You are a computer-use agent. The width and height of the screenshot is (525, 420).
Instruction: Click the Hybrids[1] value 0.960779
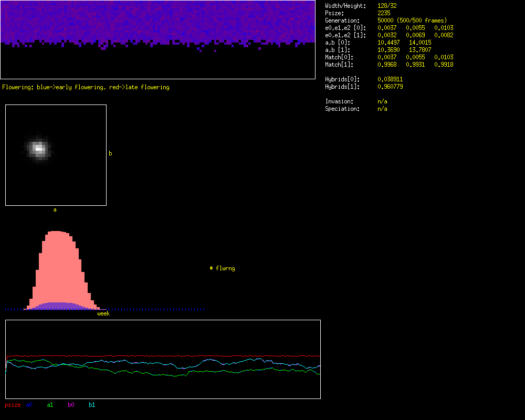(390, 87)
